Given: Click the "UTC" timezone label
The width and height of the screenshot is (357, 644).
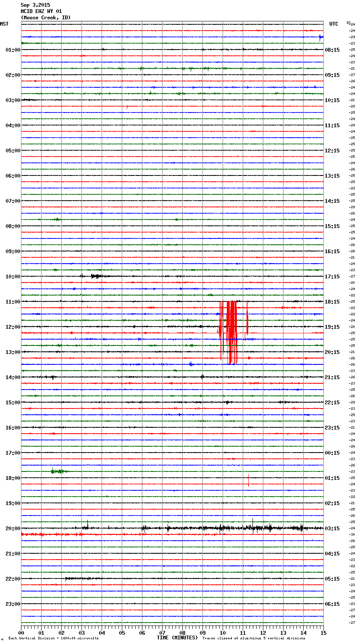Looking at the screenshot, I should pos(334,24).
